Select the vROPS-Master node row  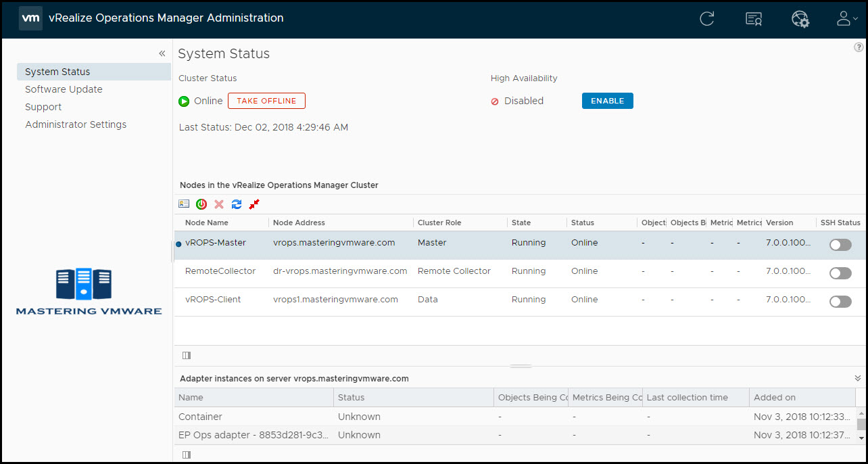[519, 245]
